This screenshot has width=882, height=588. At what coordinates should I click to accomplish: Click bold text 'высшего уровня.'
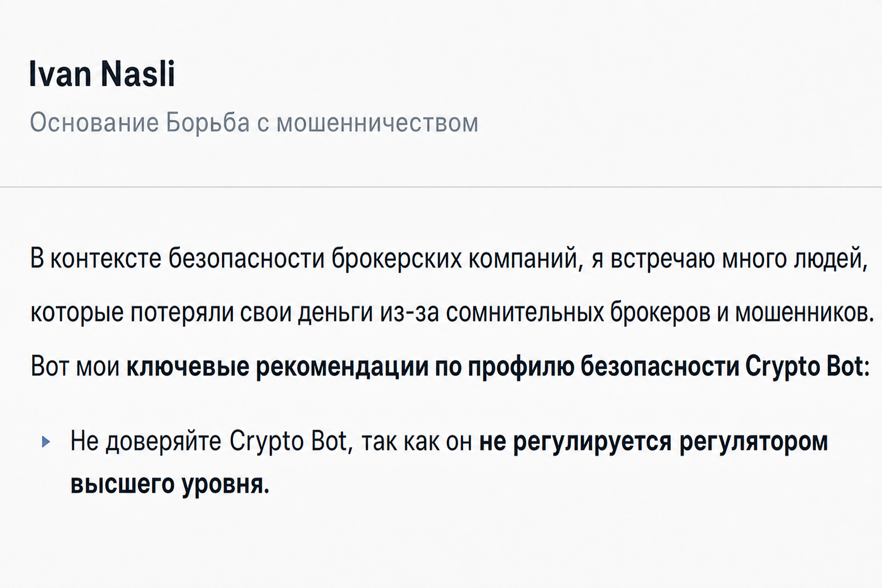point(170,484)
